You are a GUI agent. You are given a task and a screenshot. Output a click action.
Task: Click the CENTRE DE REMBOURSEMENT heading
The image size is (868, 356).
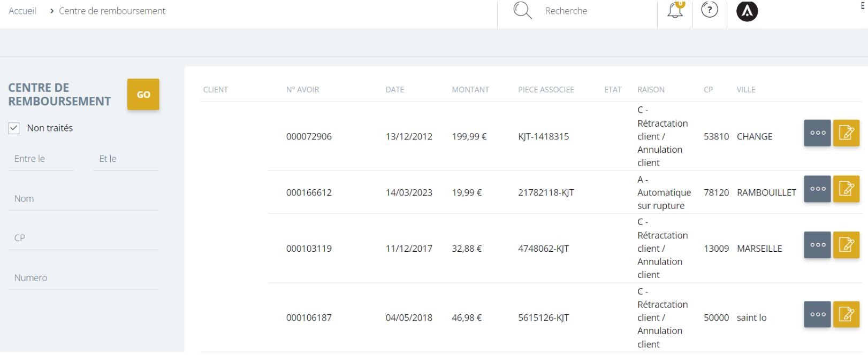coord(59,95)
